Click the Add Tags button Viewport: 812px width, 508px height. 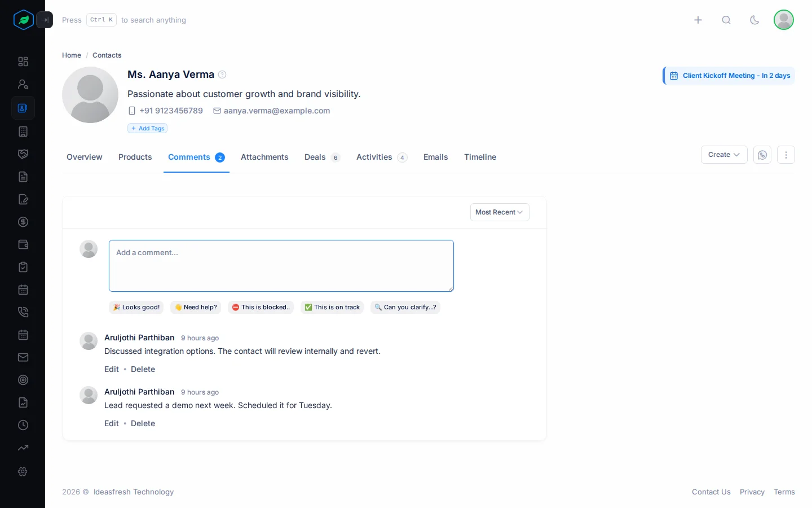coord(148,128)
